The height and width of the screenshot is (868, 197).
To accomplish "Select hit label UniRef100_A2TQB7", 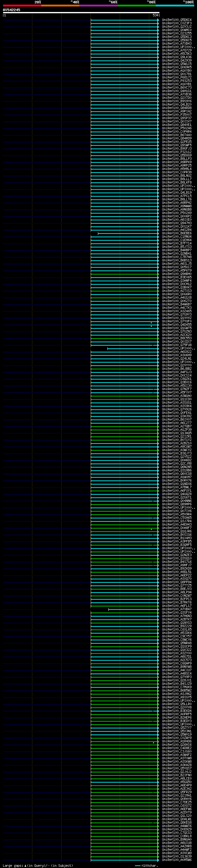I will click(176, 426).
